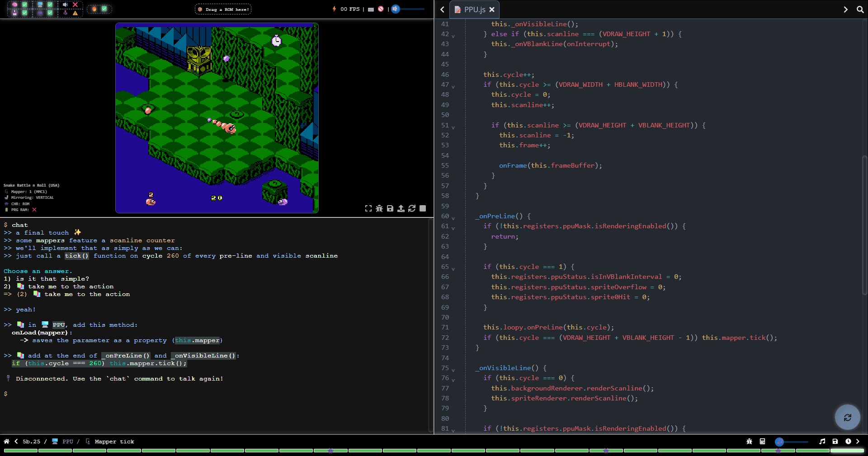Click inside the Snake Rattle n Roll game screen
Image resolution: width=868 pixels, height=456 pixels.
217,118
